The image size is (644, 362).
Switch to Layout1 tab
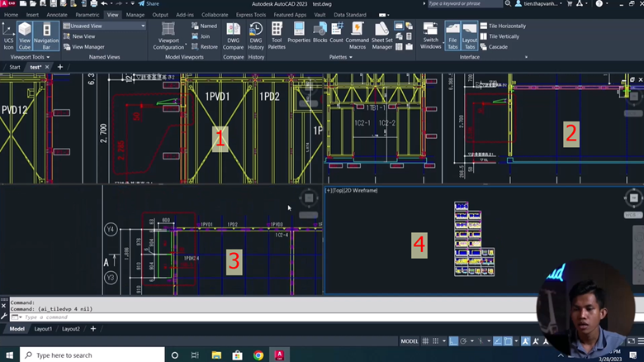coord(43,329)
